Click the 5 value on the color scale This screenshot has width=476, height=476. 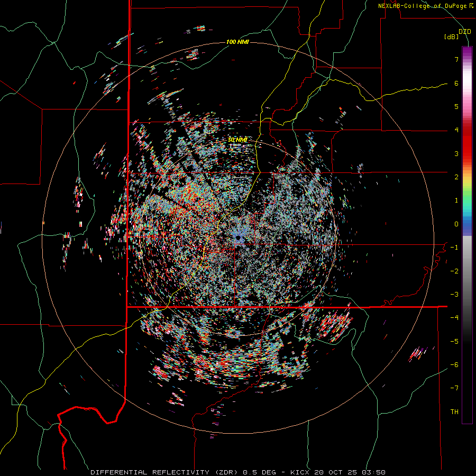[456, 106]
